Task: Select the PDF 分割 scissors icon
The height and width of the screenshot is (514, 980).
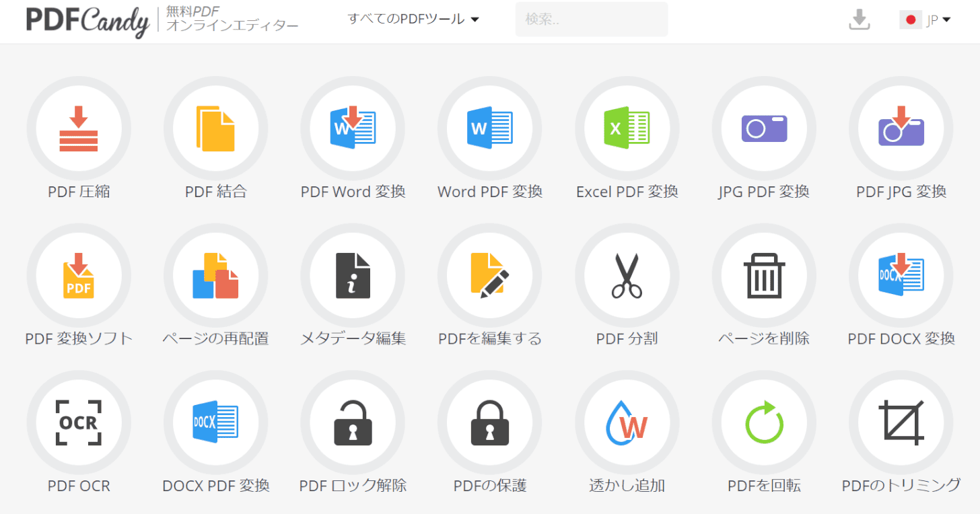Action: pos(627,275)
